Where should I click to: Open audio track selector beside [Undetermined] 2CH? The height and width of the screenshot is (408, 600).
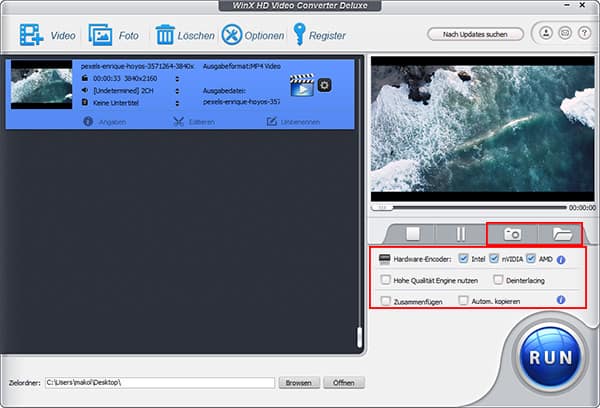[177, 91]
